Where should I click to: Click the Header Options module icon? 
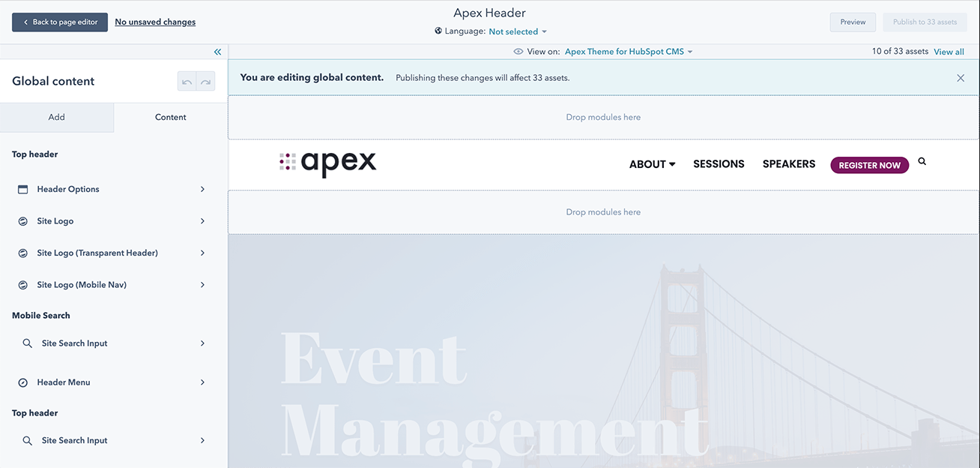pyautogui.click(x=22, y=190)
